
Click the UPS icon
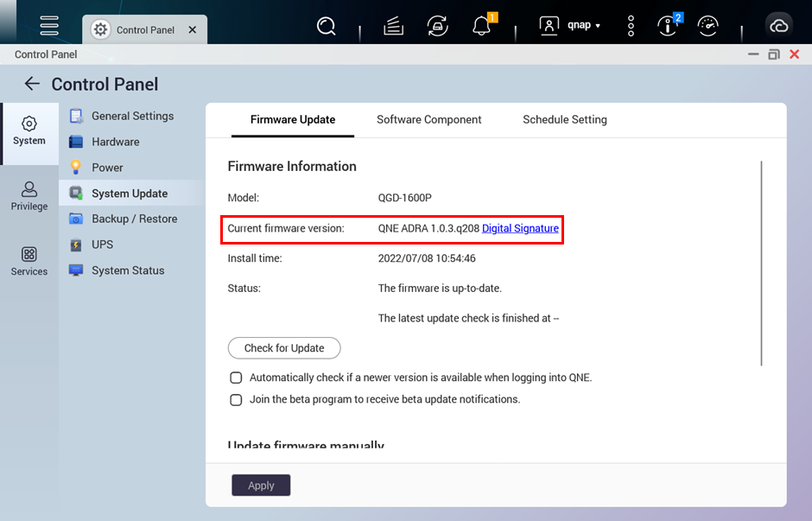coord(76,245)
